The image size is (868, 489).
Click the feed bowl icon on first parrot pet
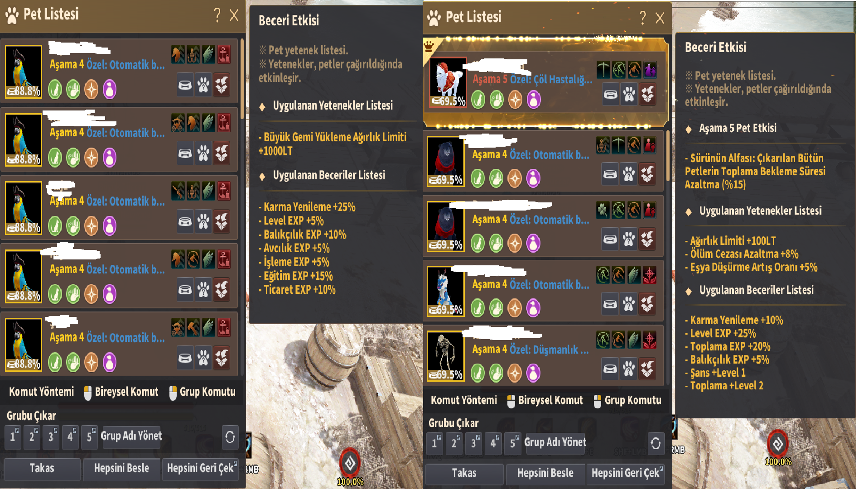point(185,85)
